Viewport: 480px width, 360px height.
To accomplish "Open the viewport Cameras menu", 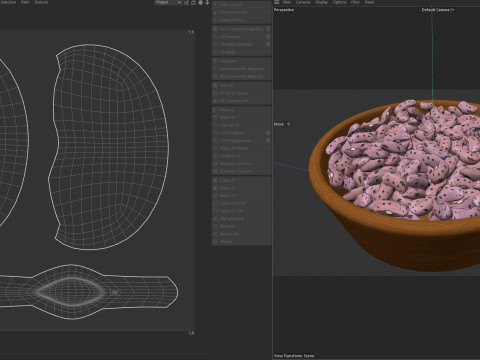I will [x=303, y=2].
